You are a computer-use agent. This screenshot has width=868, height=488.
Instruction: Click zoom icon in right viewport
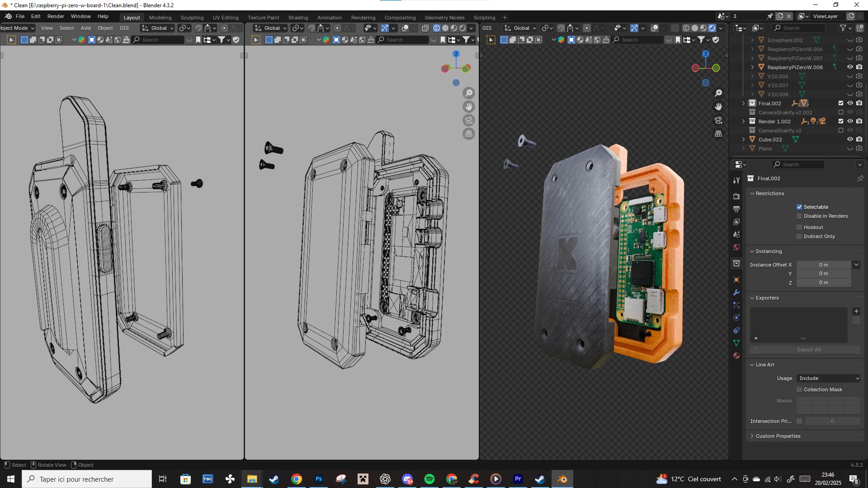tap(718, 93)
